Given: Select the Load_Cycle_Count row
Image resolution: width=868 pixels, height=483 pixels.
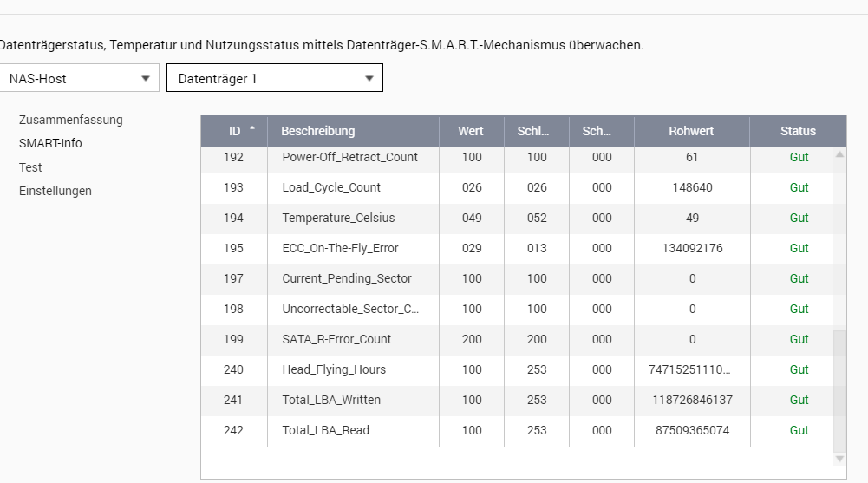Looking at the screenshot, I should point(517,187).
